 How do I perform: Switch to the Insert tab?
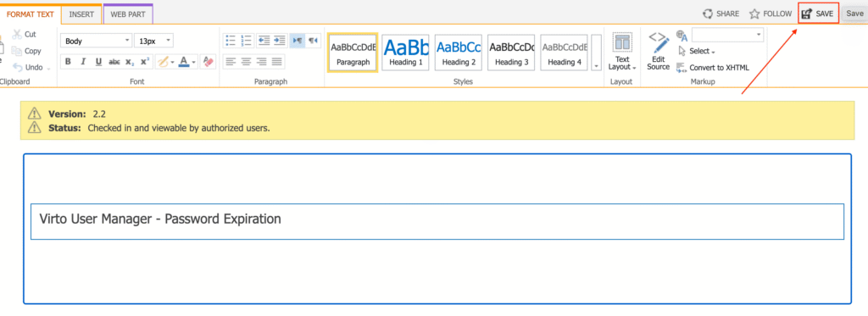(81, 14)
